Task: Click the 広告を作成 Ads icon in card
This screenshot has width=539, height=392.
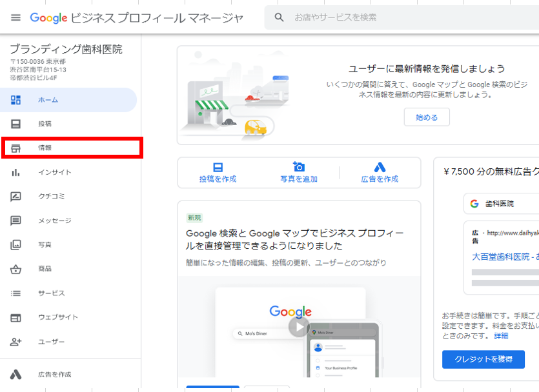Action: 380,167
